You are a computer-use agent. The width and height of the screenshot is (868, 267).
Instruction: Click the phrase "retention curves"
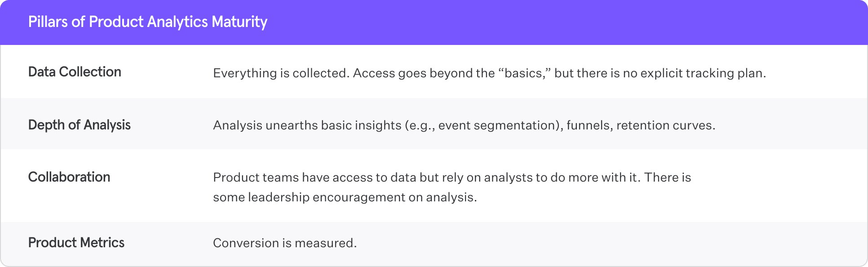664,125
